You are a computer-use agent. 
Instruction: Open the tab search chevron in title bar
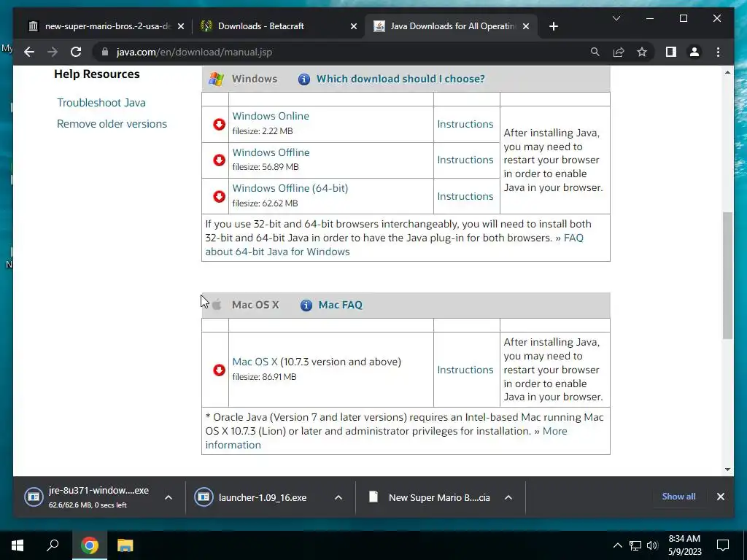click(x=616, y=18)
